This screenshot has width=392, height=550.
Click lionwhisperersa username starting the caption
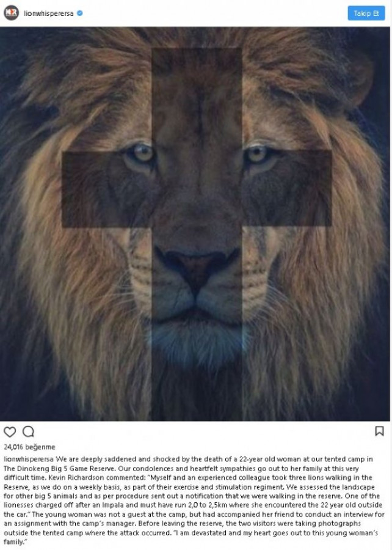(x=29, y=459)
